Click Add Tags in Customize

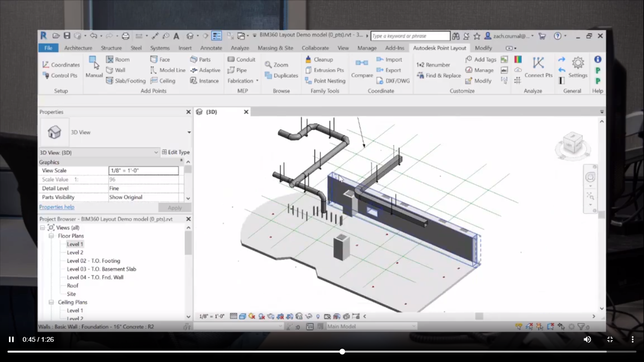click(481, 59)
